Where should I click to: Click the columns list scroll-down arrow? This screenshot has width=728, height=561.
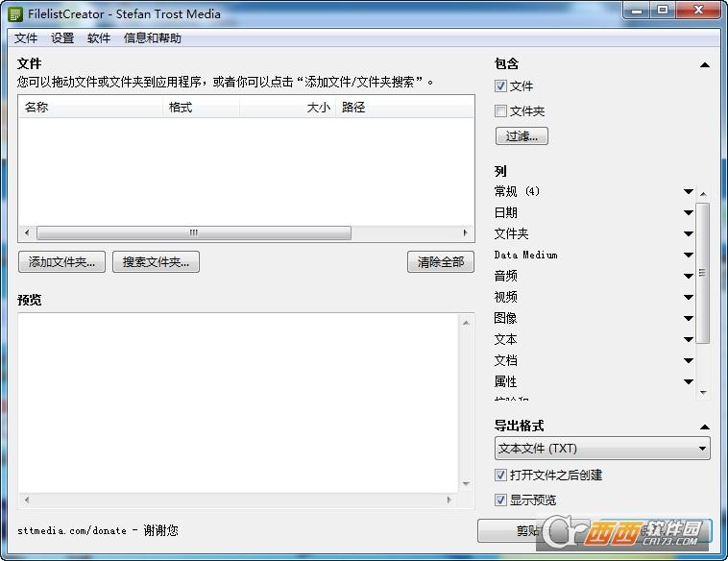pos(703,393)
